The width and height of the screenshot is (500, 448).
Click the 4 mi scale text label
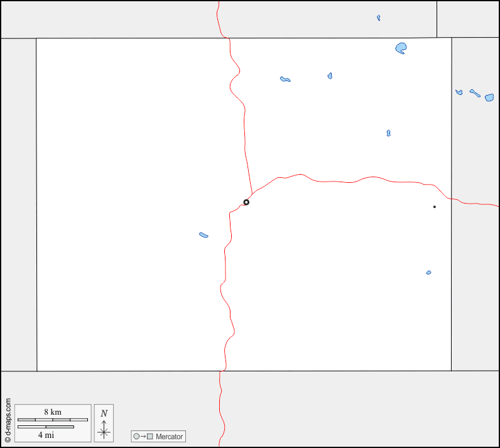pos(45,434)
